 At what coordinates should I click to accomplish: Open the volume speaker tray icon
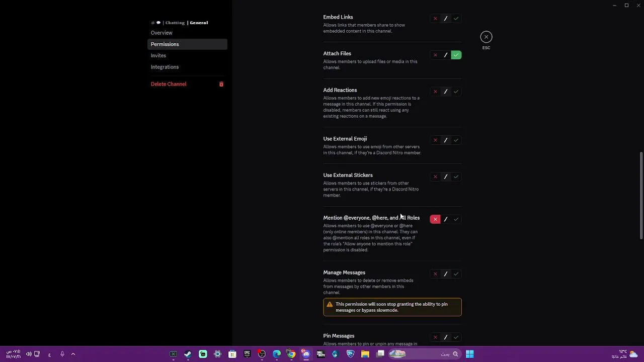tap(29, 354)
